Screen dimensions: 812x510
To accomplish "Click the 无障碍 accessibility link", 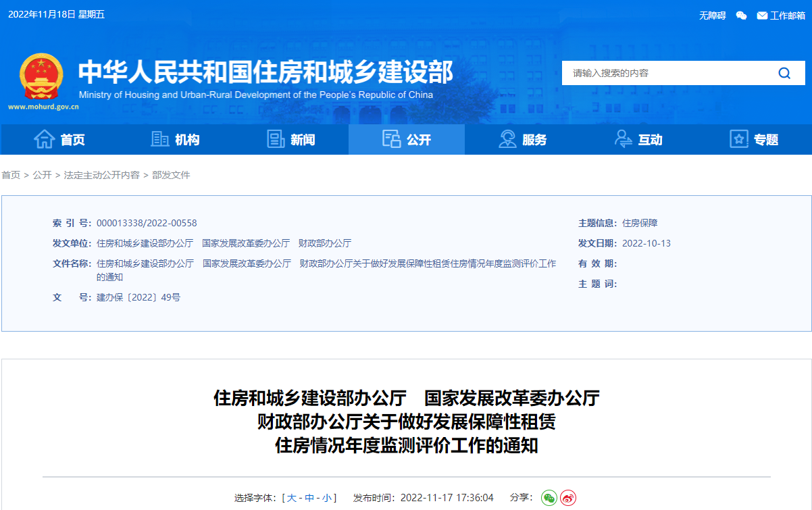I will (x=712, y=16).
